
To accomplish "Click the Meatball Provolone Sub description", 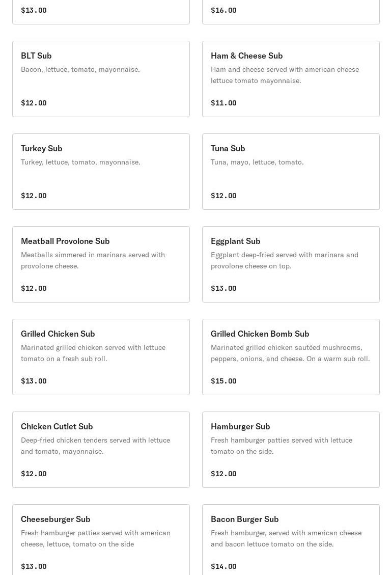I will click(x=93, y=260).
